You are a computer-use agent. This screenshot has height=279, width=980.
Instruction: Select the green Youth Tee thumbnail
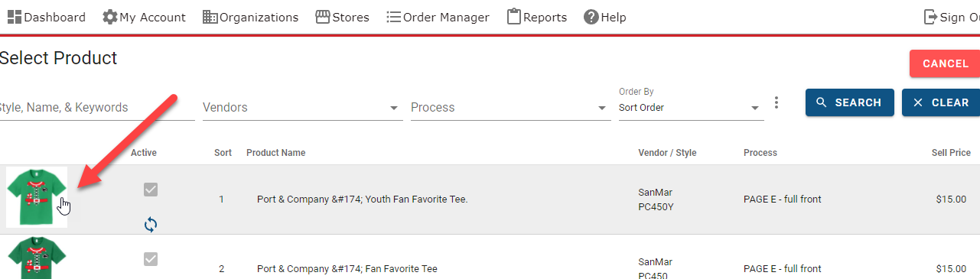tap(37, 197)
